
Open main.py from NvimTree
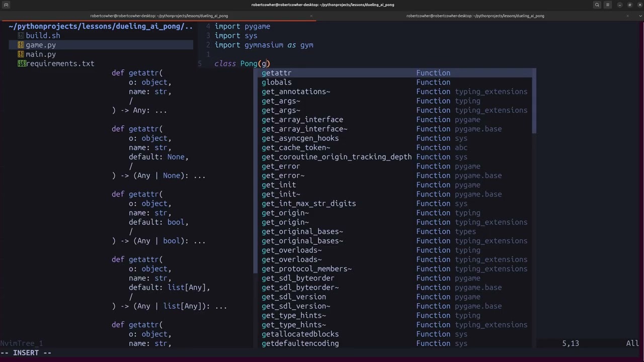point(41,54)
